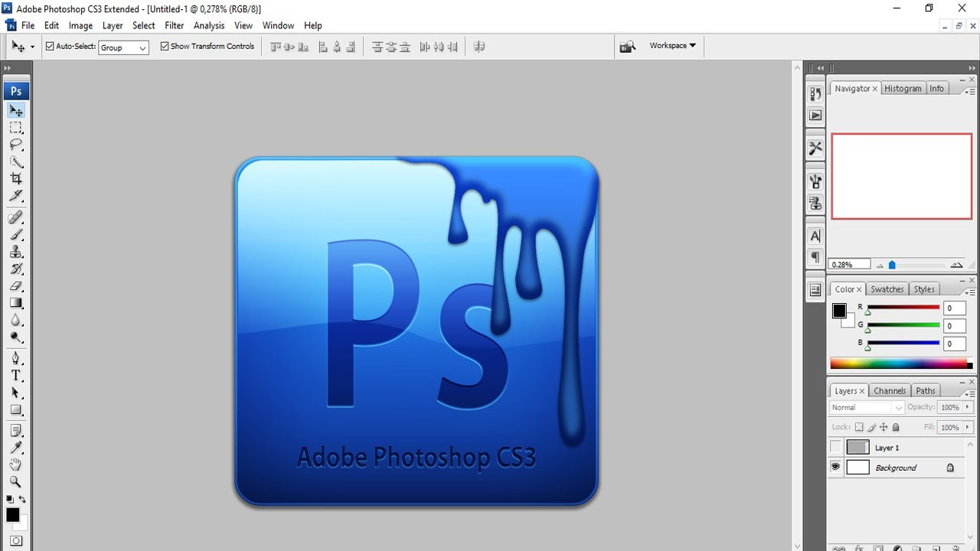Select the Move tool in toolbox
Viewport: 980px width, 551px height.
(16, 111)
